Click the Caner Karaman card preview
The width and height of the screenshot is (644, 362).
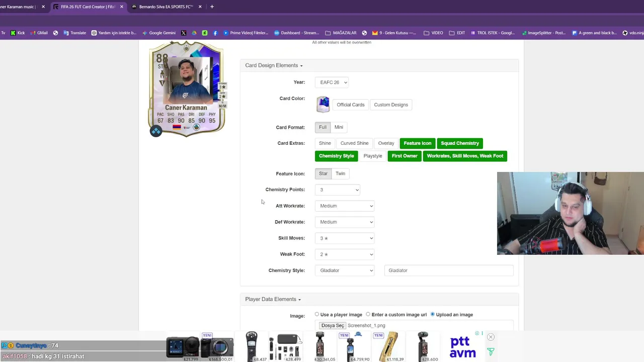[x=186, y=88]
